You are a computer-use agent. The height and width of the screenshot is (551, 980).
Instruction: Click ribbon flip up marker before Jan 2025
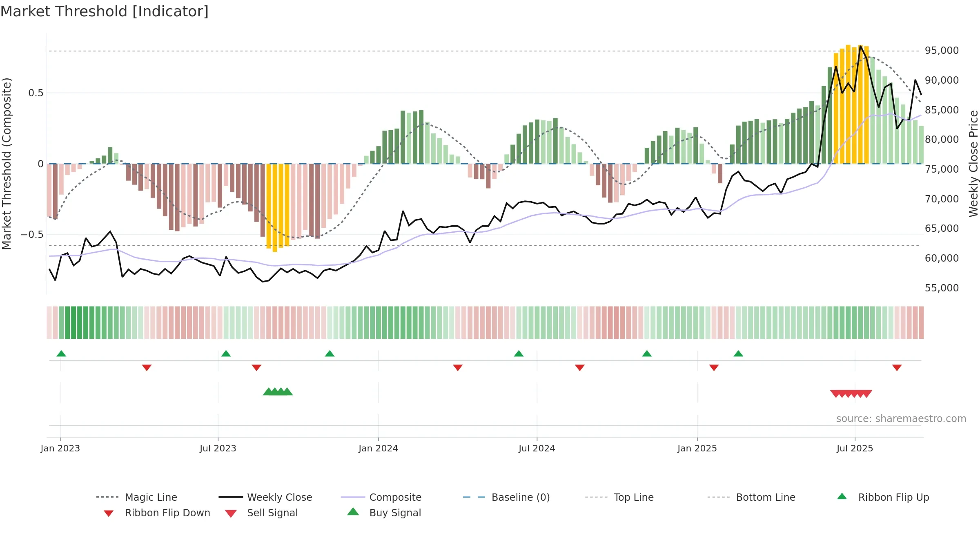pyautogui.click(x=647, y=353)
